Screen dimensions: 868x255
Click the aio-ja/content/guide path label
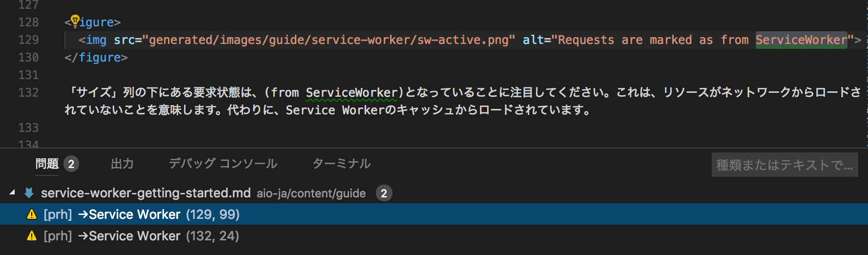(x=311, y=193)
